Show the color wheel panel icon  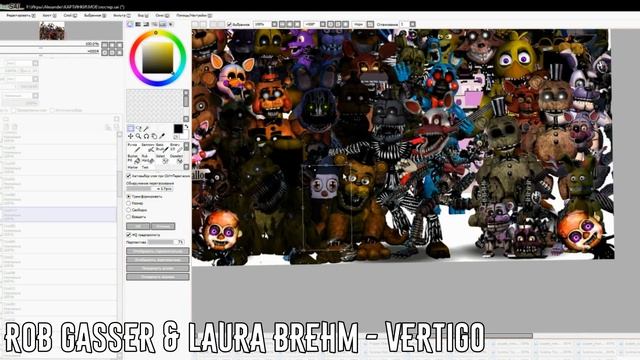coord(130,24)
